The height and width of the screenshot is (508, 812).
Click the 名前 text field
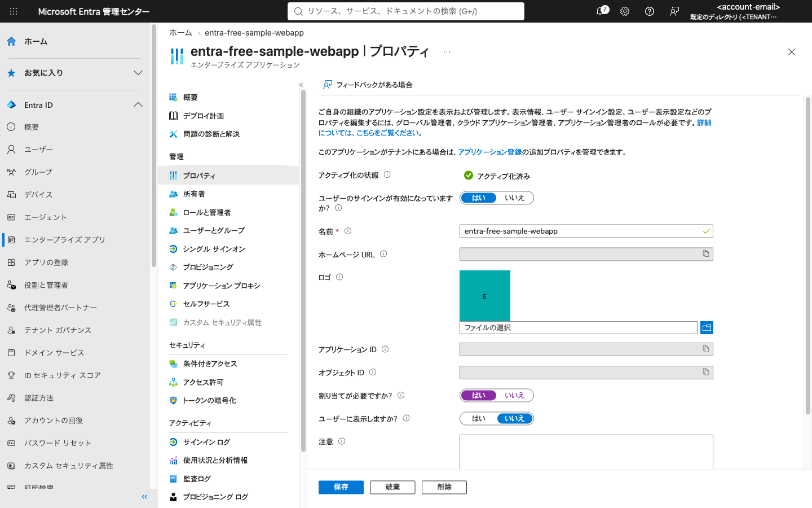[586, 231]
